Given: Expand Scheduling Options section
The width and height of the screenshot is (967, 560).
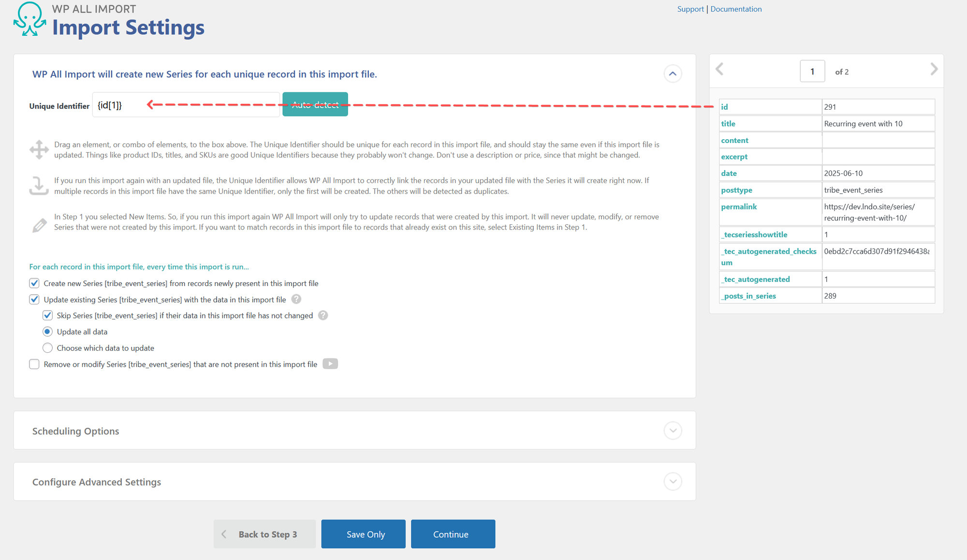Looking at the screenshot, I should coord(673,431).
